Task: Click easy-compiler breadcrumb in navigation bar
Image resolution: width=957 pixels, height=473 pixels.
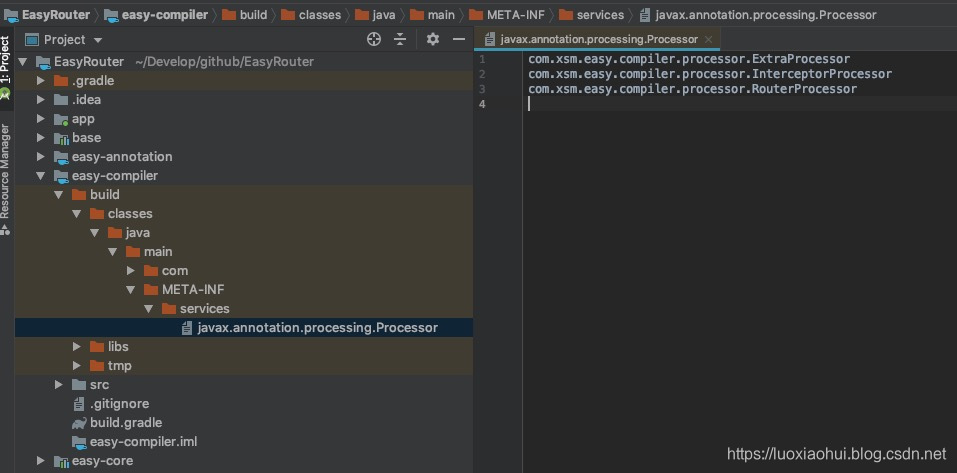Action: coord(156,15)
